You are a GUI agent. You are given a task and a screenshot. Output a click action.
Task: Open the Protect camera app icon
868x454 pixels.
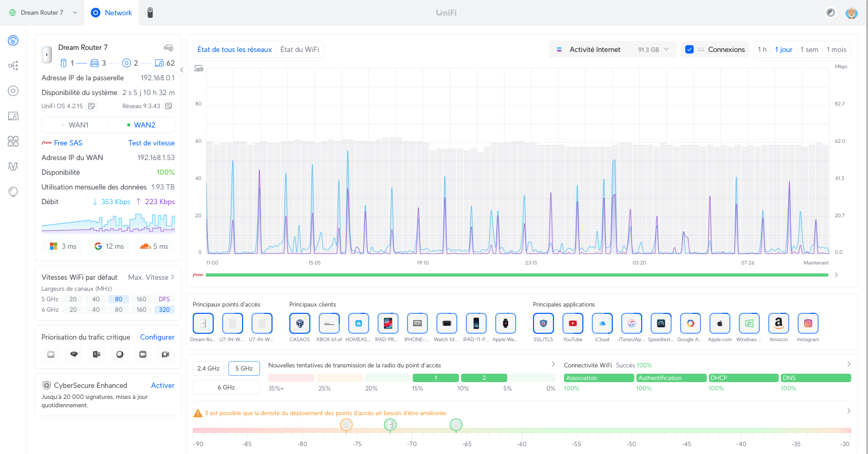[150, 13]
